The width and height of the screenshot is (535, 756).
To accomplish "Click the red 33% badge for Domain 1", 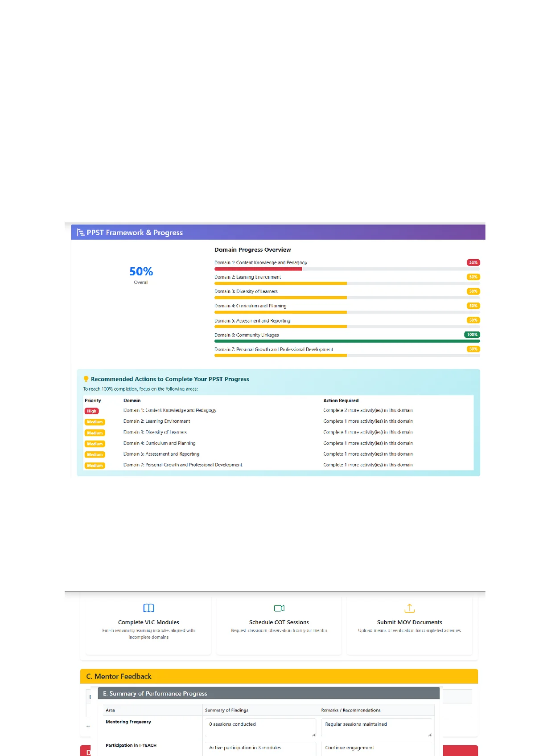I will [473, 262].
